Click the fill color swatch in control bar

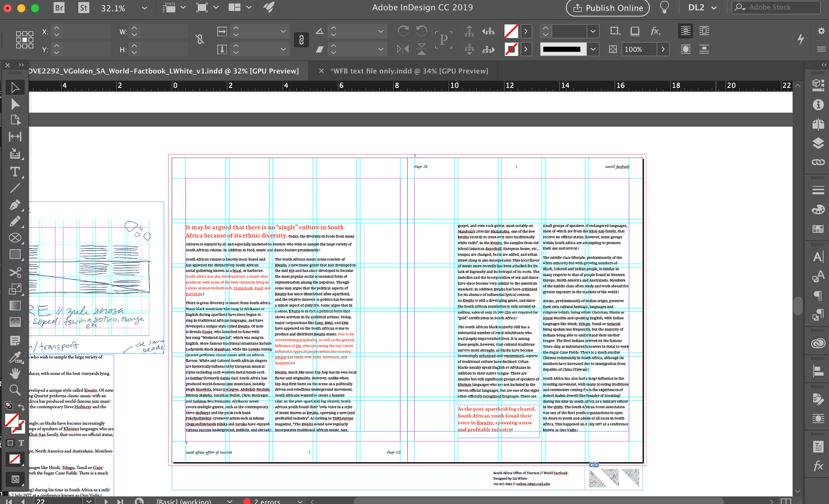pos(511,31)
